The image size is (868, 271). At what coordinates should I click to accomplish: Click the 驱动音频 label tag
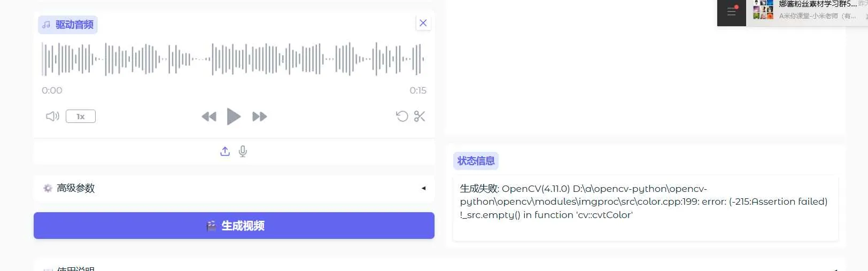[68, 25]
